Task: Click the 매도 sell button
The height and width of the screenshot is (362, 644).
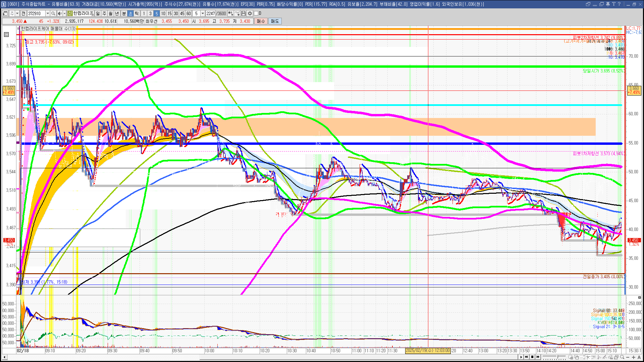Action: coord(275,21)
